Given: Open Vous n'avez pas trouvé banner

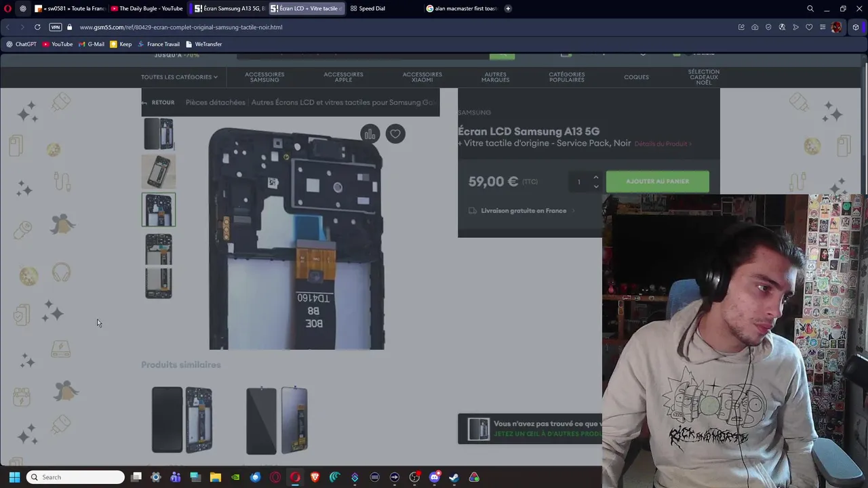Looking at the screenshot, I should click(x=530, y=428).
